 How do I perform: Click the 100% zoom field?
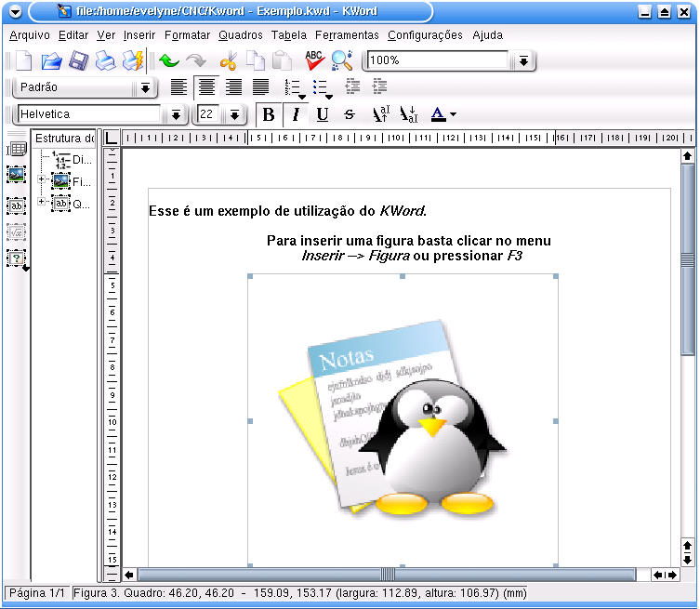point(437,60)
